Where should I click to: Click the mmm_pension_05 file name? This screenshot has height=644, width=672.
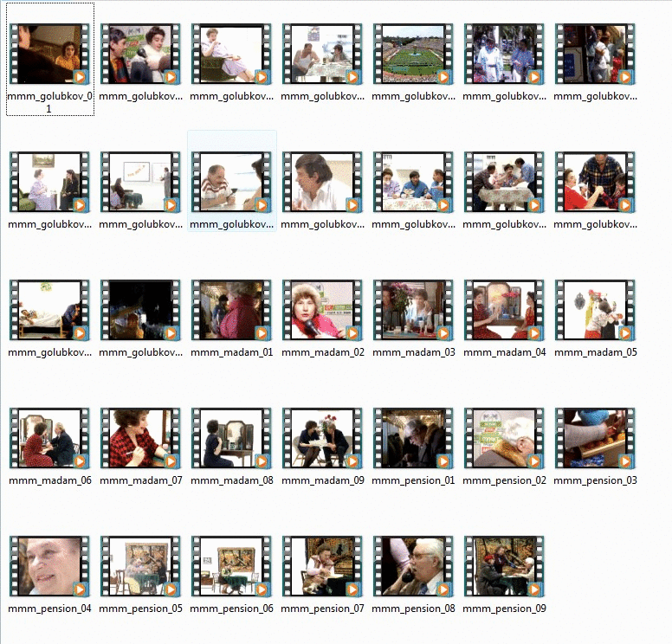(x=140, y=609)
